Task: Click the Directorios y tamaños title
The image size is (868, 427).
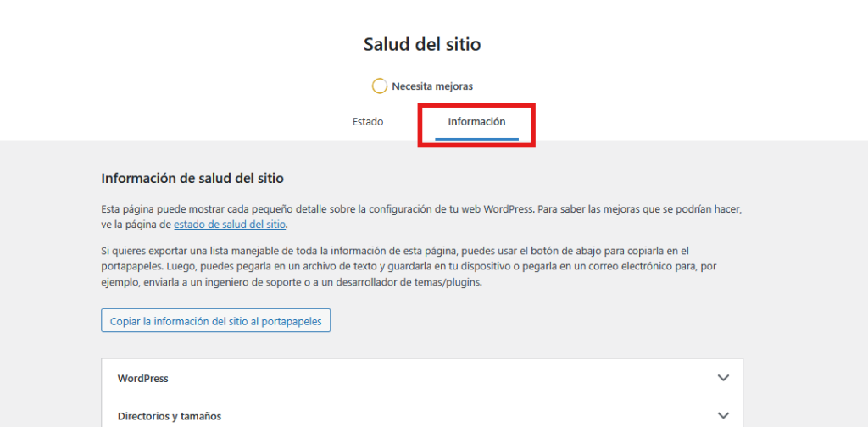Action: click(x=170, y=417)
